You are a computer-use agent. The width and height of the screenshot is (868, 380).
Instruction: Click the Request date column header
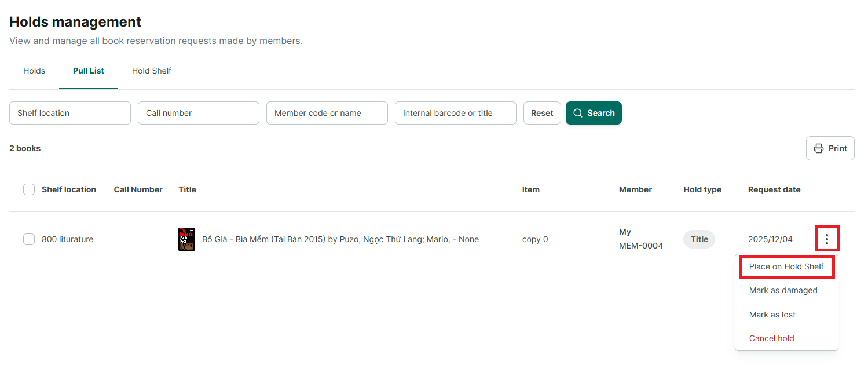774,189
